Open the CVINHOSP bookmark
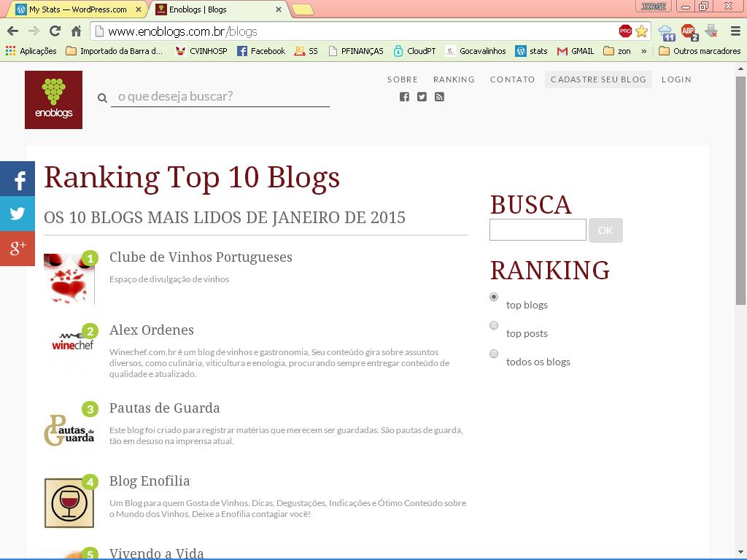Screen dimensions: 747x560 click(201, 51)
